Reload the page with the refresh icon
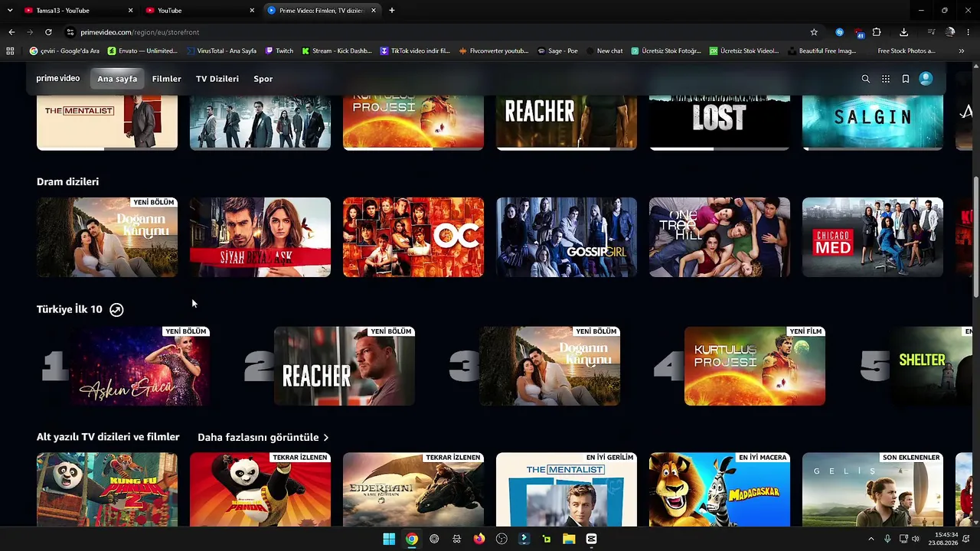 point(48,32)
